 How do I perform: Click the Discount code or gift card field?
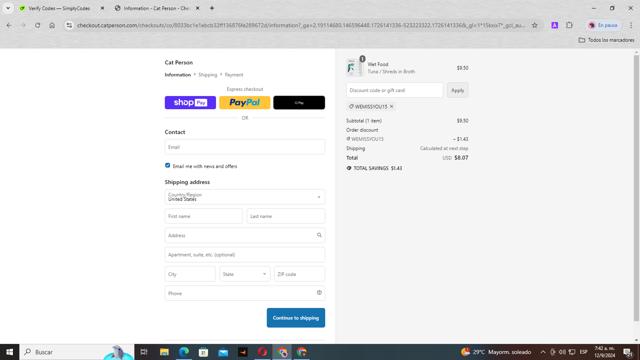click(394, 90)
